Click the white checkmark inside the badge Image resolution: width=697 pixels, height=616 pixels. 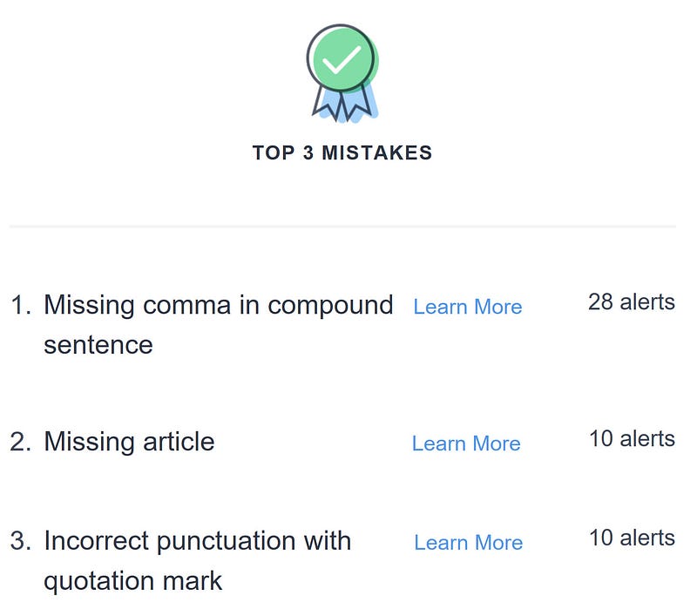tap(341, 58)
